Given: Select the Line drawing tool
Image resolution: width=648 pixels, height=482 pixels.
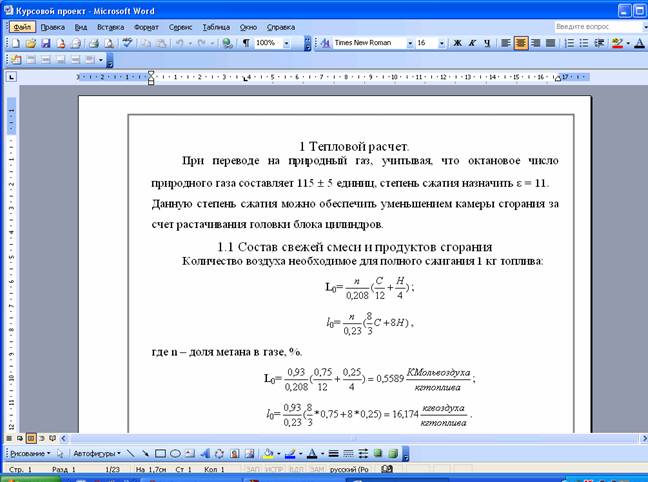Looking at the screenshot, I should (x=131, y=453).
